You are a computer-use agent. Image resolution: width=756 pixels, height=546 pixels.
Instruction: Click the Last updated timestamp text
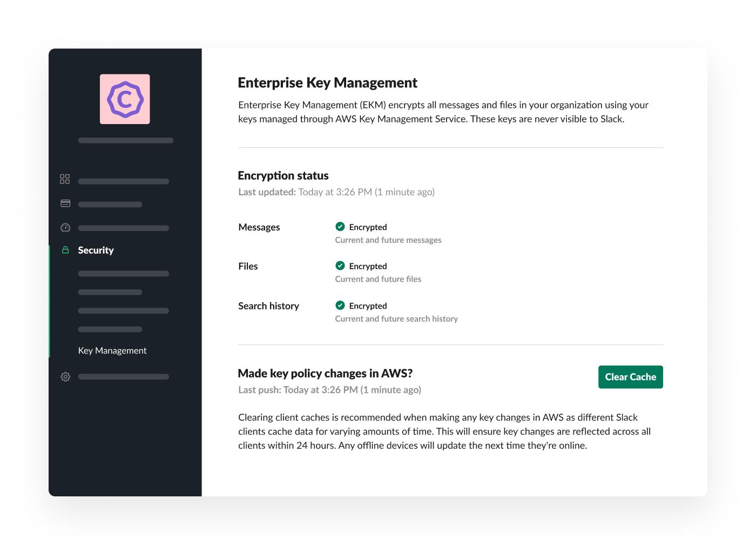[x=336, y=192]
